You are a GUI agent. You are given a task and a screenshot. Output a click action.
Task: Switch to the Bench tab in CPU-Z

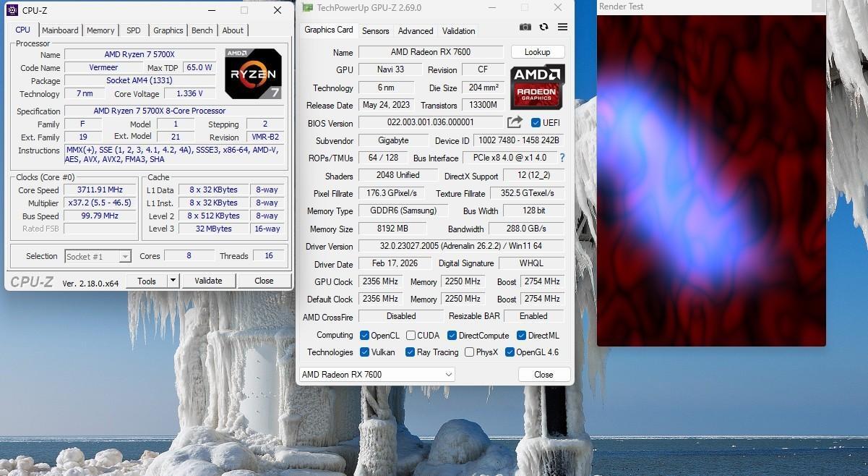click(x=202, y=30)
